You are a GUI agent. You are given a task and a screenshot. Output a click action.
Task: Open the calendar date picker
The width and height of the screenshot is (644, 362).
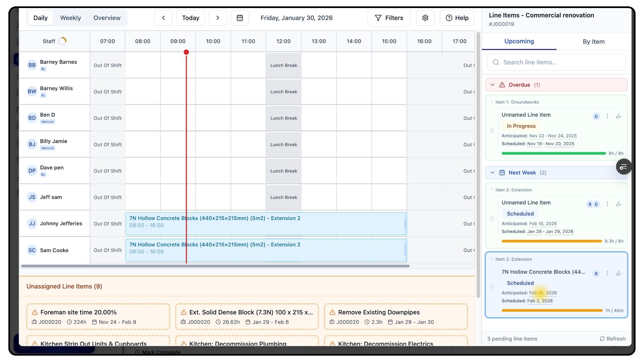(239, 18)
